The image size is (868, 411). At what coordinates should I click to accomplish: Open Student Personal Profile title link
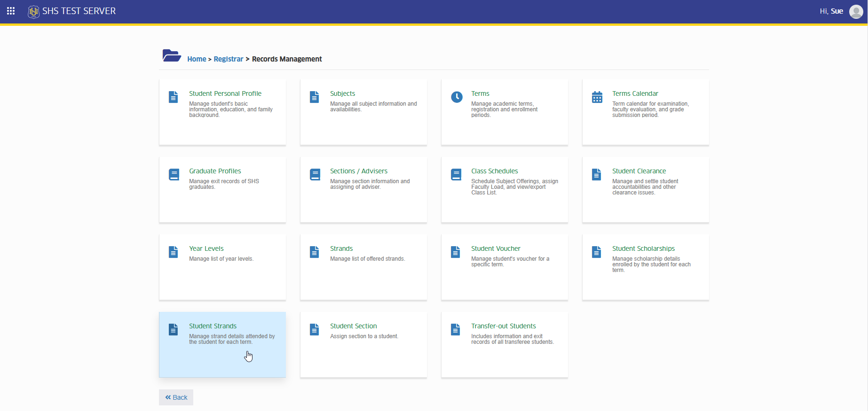click(x=225, y=93)
